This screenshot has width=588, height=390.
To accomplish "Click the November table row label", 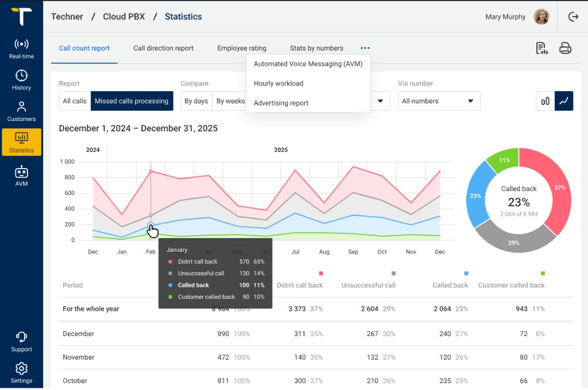I will pyautogui.click(x=78, y=357).
